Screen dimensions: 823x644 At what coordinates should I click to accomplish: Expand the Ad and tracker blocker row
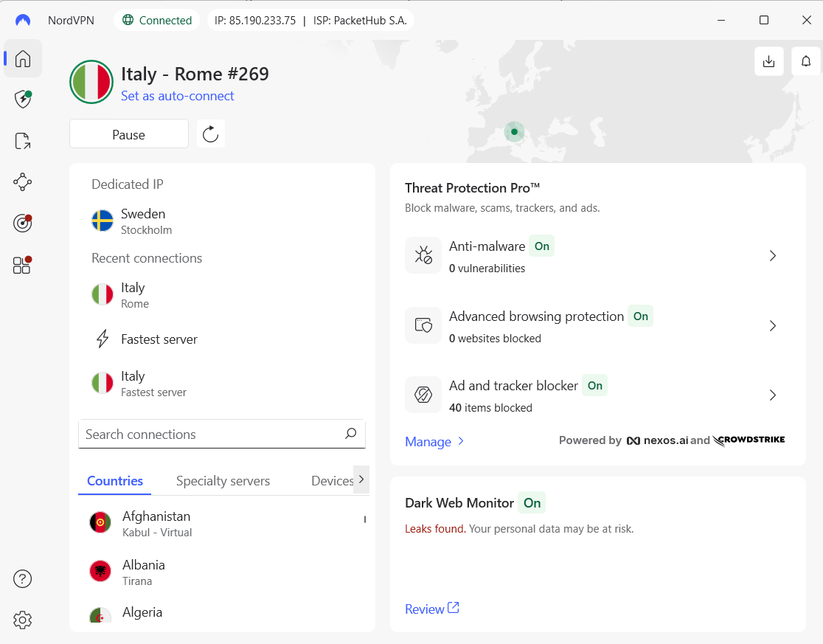(773, 395)
